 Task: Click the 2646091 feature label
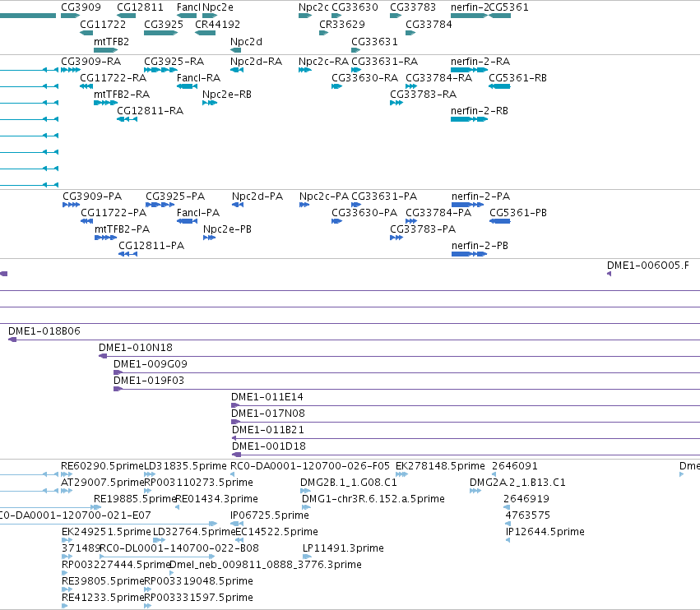click(515, 467)
